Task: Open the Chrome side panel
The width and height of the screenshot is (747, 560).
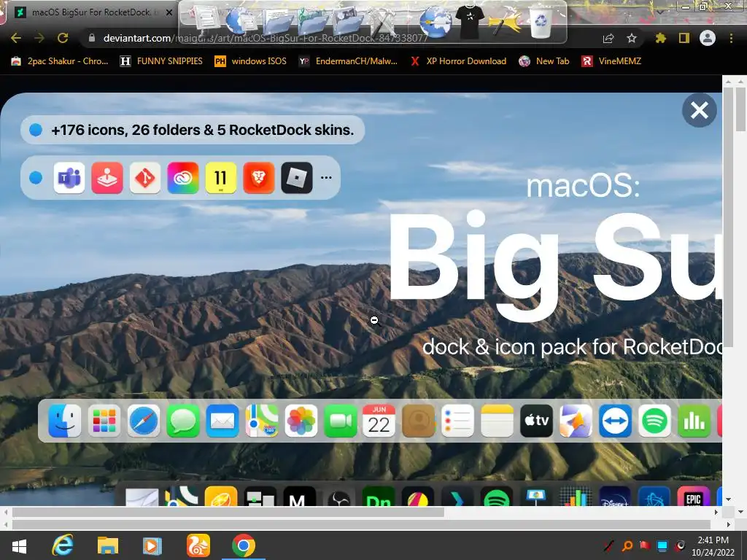Action: 684,38
